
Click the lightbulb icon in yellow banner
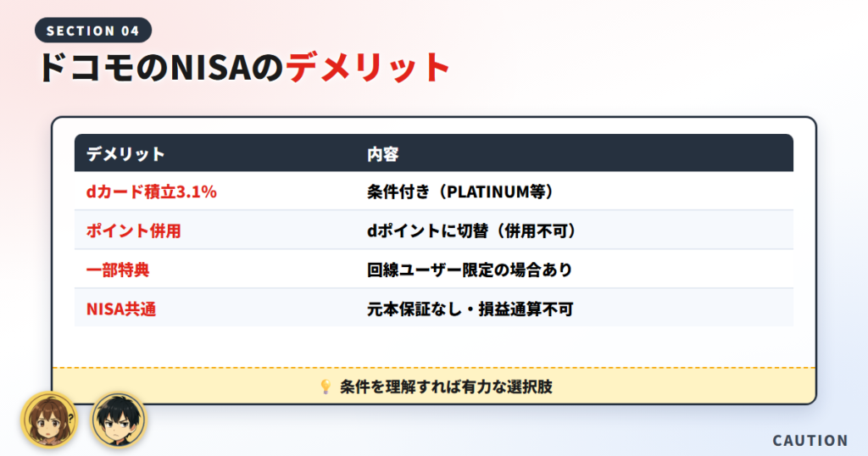[325, 386]
